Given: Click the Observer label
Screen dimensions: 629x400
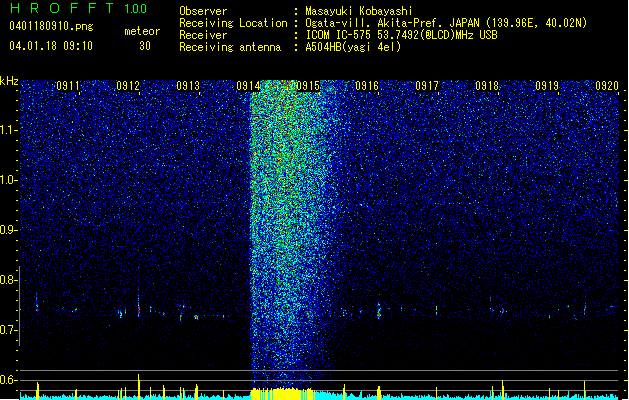Looking at the screenshot, I should click(x=203, y=11).
